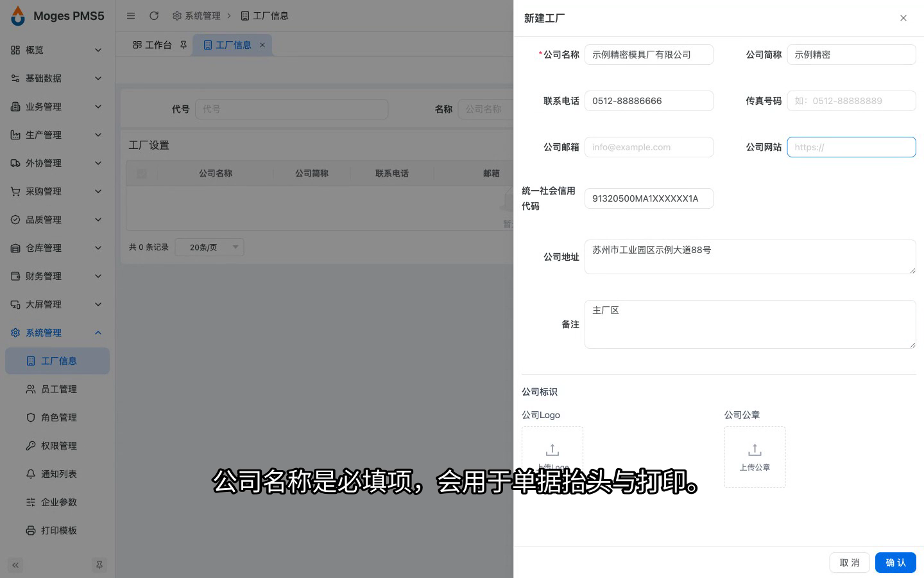Screen dimensions: 924x578
Task: Click the 联系电话 column header
Action: tap(392, 173)
